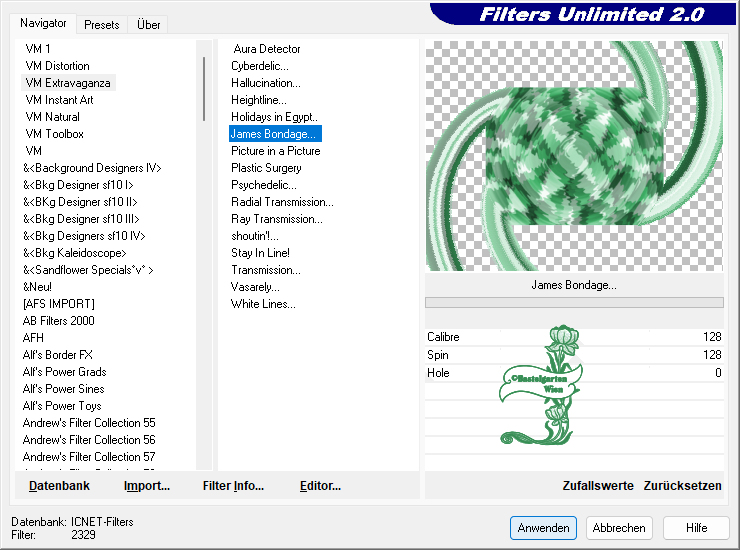Choose the Transmission filter
The width and height of the screenshot is (740, 550).
click(x=266, y=270)
